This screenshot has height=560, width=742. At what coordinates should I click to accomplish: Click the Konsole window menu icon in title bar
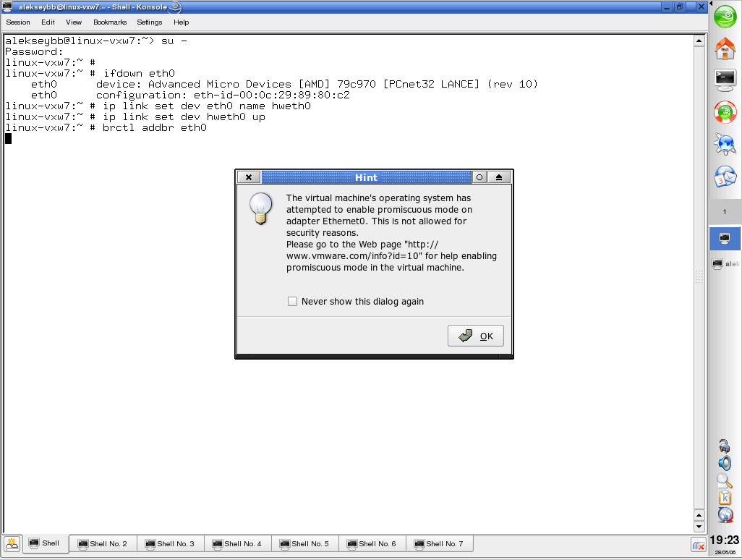point(7,7)
